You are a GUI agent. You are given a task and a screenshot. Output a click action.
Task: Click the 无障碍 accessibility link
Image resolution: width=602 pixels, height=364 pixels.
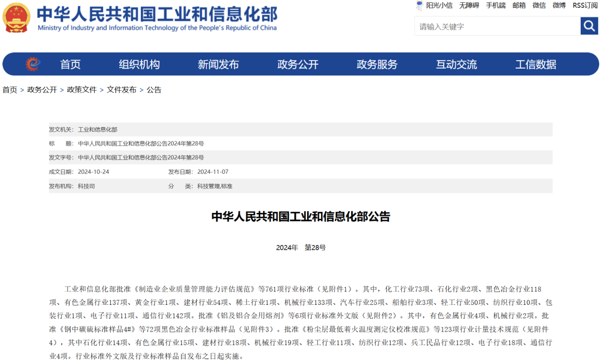click(468, 5)
